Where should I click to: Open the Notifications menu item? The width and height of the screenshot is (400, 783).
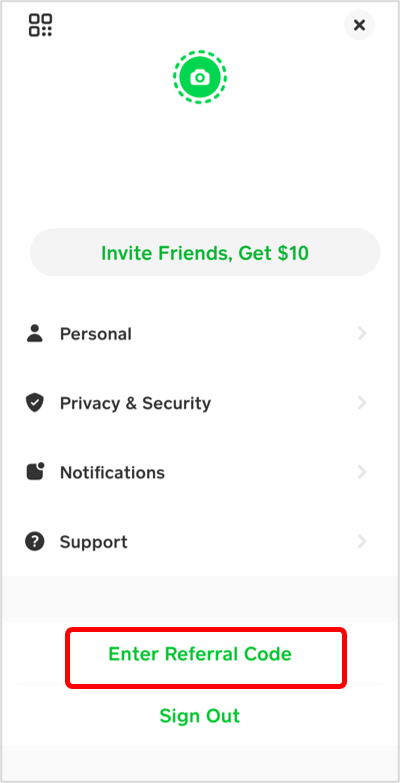point(200,472)
